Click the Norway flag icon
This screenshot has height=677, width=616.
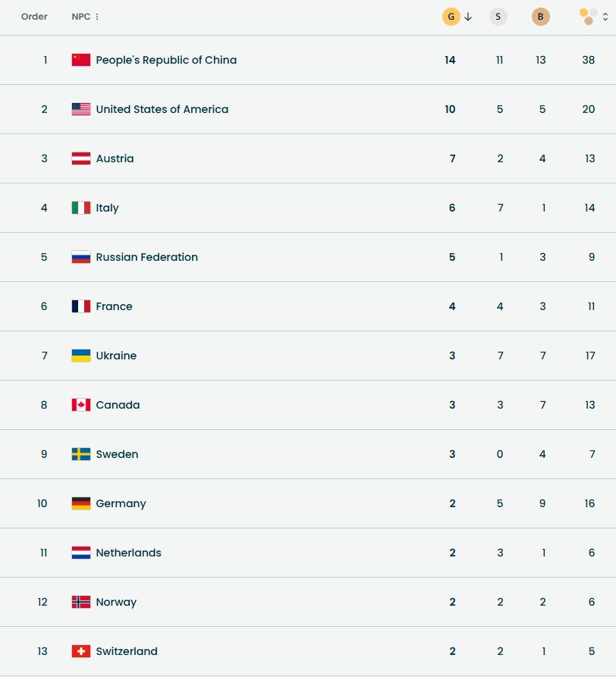pos(81,602)
